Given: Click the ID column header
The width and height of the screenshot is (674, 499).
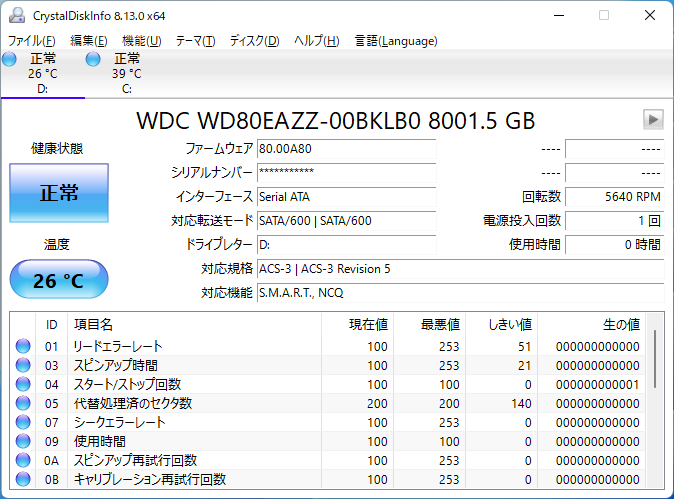Looking at the screenshot, I should click(x=52, y=325).
